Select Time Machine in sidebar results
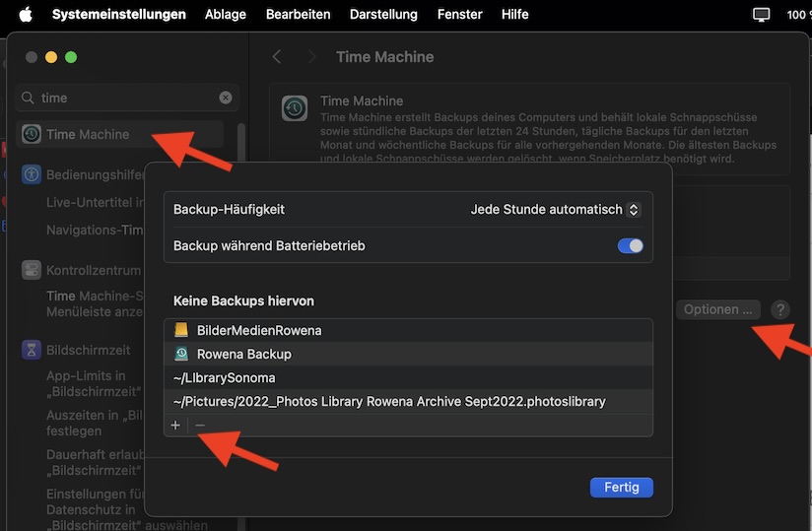 [120, 135]
